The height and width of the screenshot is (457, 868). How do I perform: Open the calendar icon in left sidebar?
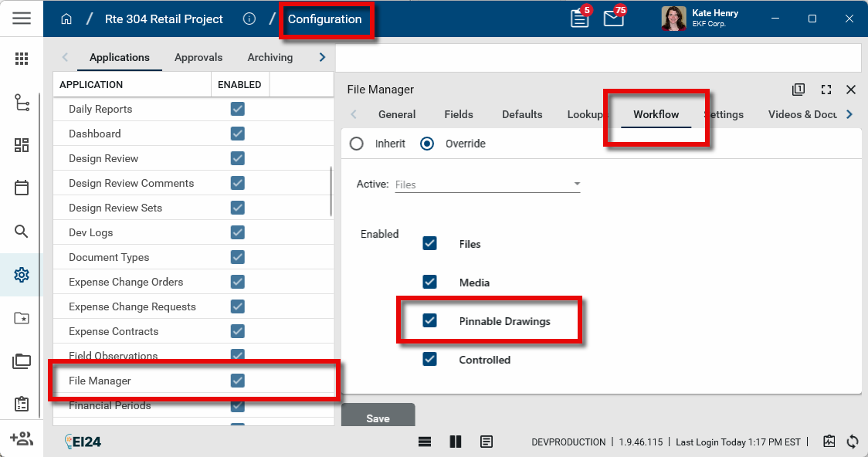(22, 188)
